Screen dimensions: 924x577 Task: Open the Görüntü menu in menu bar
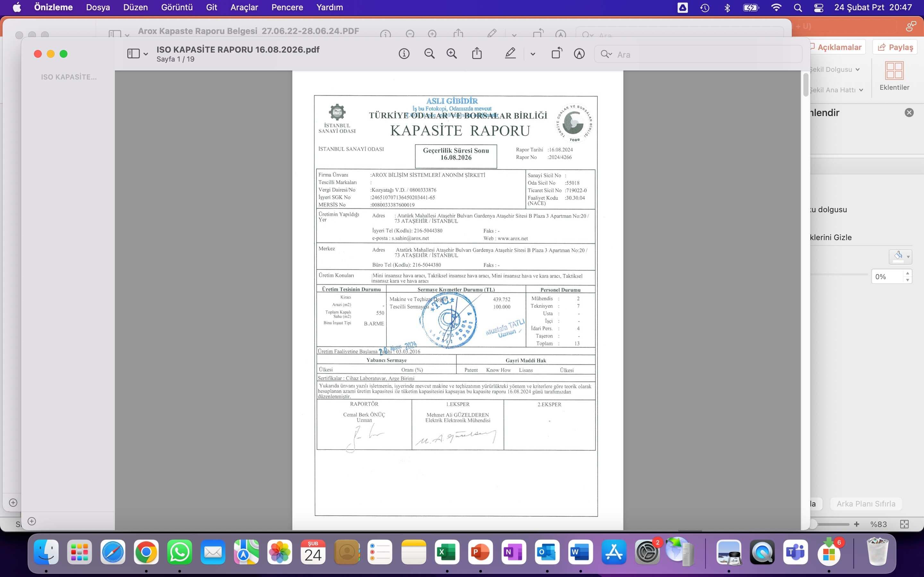[x=177, y=7]
